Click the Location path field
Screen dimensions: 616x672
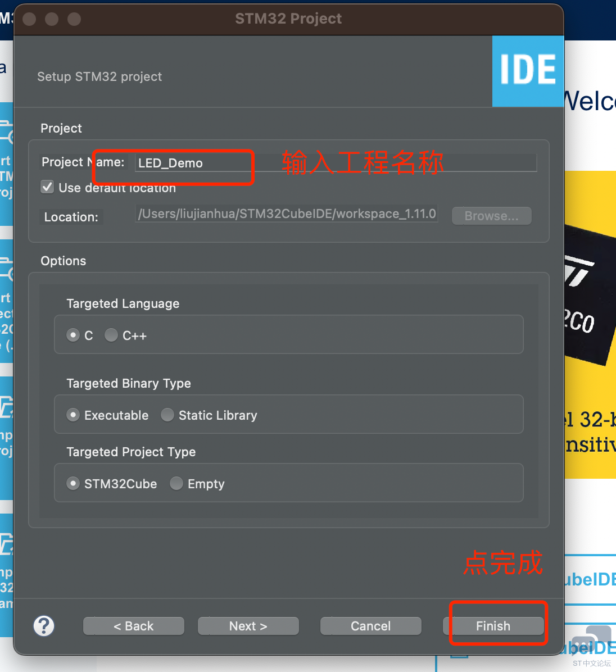coord(286,214)
